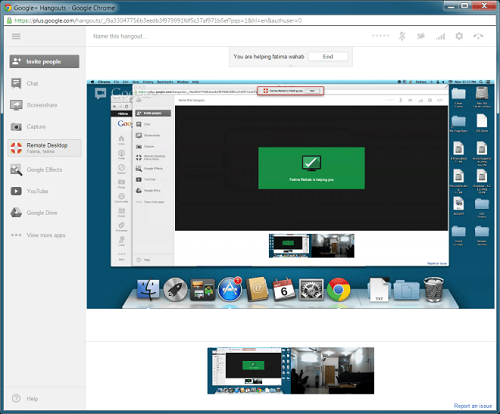Open Launchpad rocket in remote dock
Screen dimensions: 500x414
coord(175,289)
